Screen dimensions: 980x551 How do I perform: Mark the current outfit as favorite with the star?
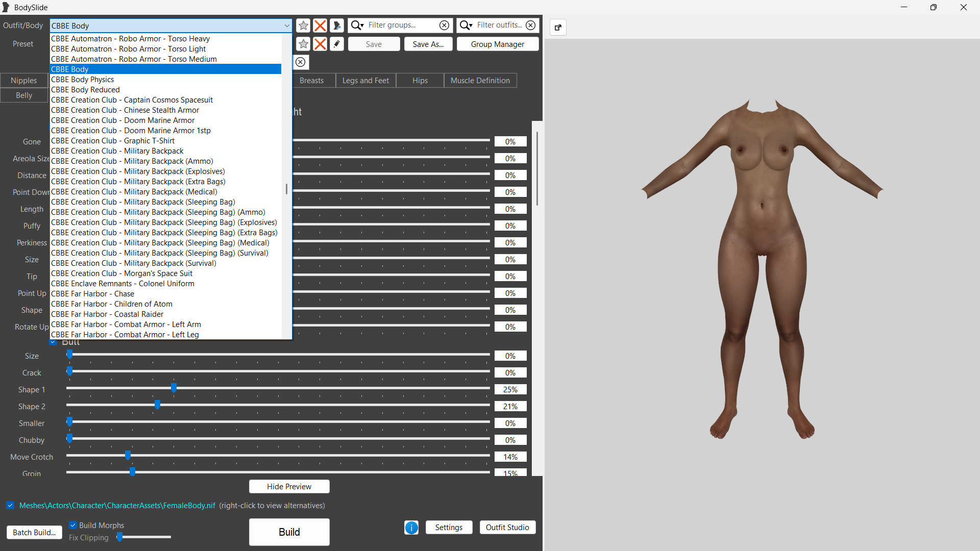[303, 26]
